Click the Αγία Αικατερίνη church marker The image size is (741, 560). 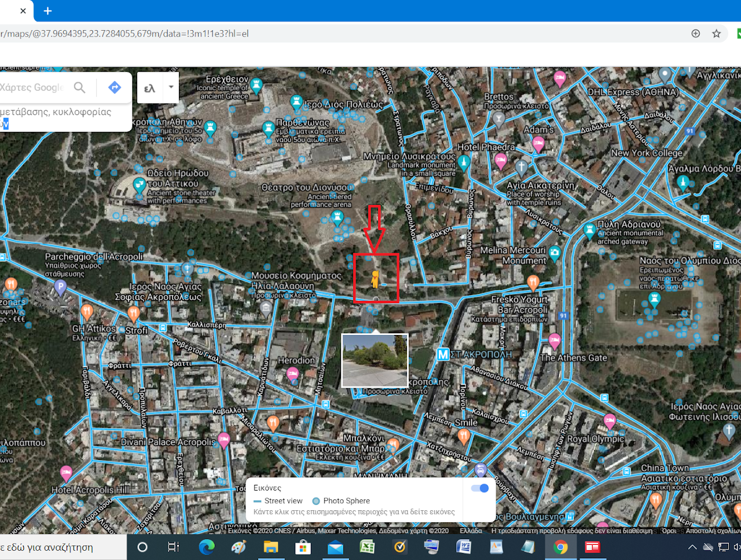(522, 168)
